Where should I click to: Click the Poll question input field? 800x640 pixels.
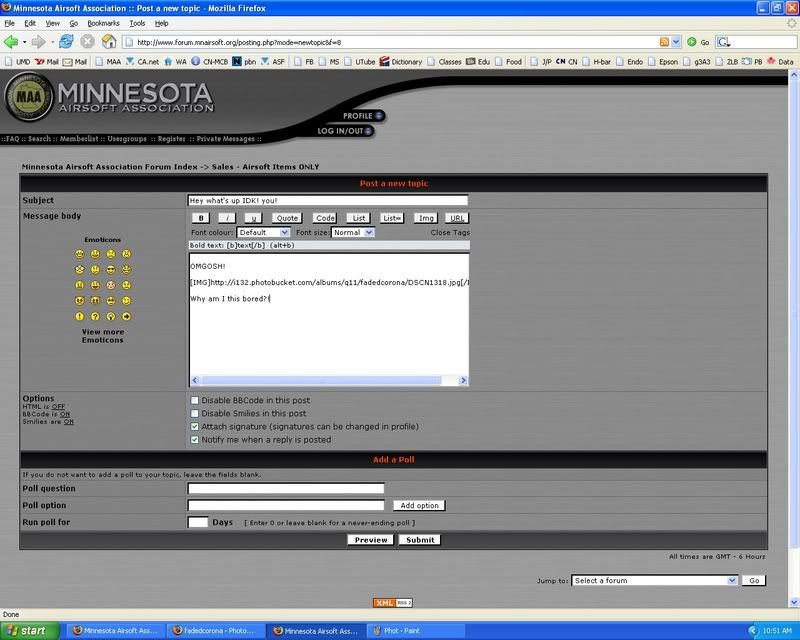(x=286, y=488)
